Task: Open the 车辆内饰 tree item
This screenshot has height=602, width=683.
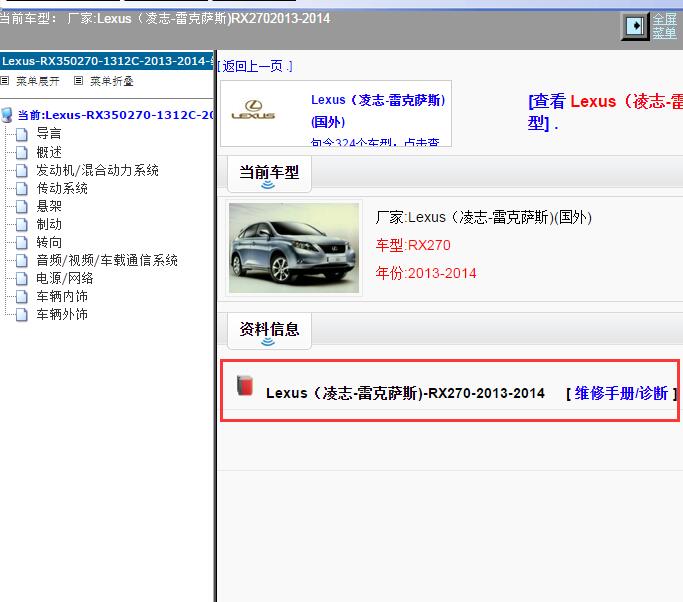Action: 62,296
